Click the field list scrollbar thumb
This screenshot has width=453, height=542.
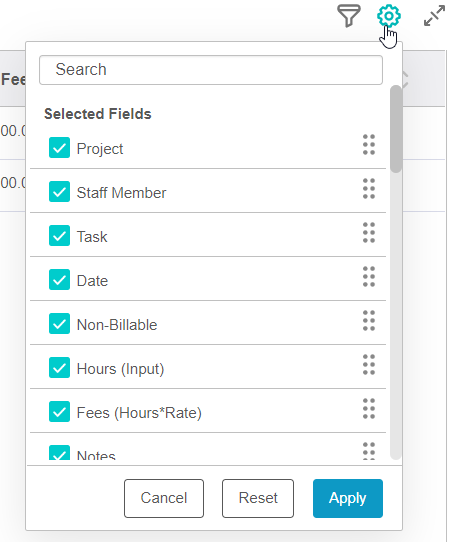pos(396,129)
